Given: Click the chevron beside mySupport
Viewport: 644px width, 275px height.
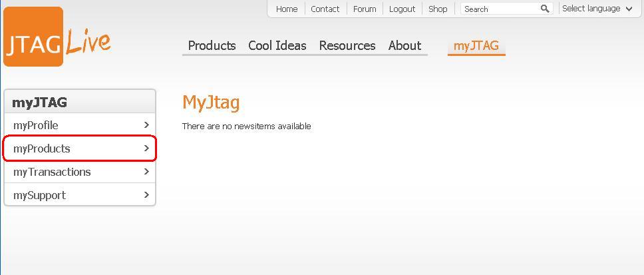Looking at the screenshot, I should click(146, 195).
